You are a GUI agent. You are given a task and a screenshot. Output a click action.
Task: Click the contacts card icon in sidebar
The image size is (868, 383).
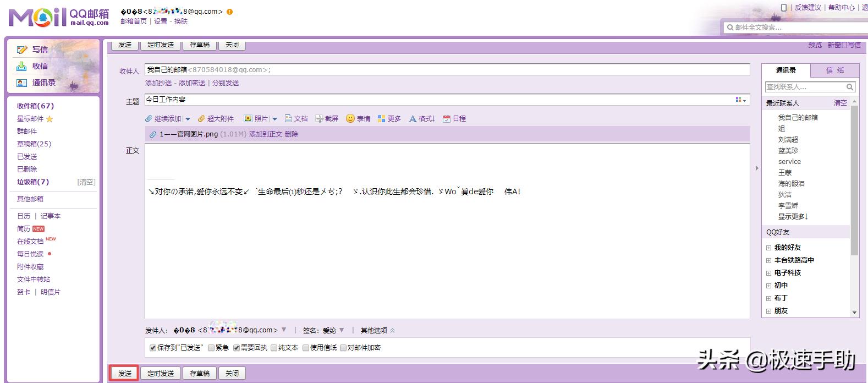point(21,83)
